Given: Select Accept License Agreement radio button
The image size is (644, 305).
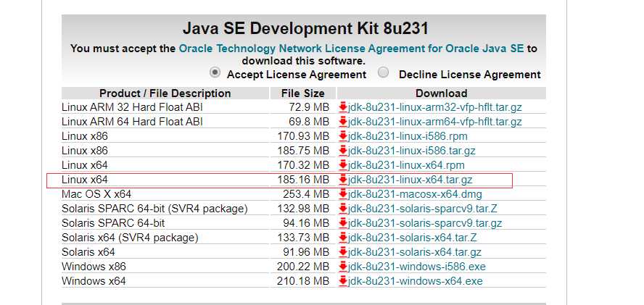Looking at the screenshot, I should (215, 73).
